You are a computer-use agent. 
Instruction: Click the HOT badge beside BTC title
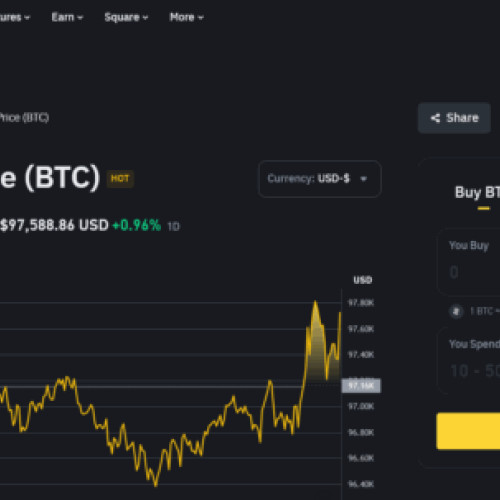120,179
